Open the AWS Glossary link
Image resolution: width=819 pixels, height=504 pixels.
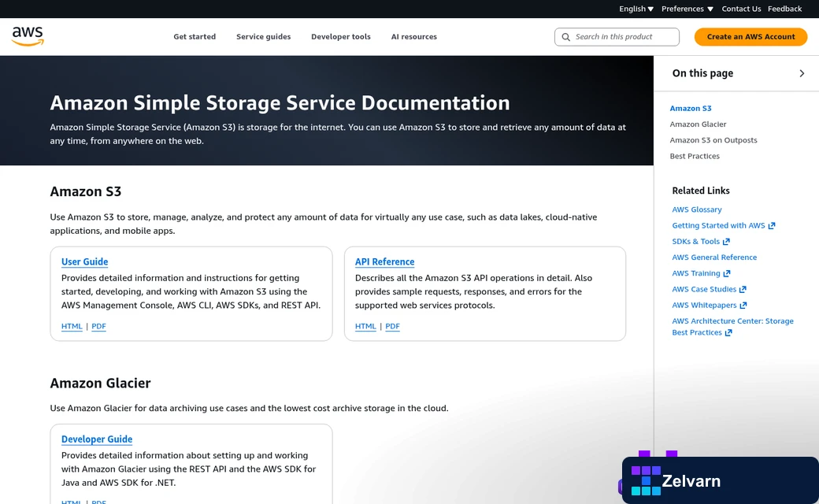[x=697, y=209]
